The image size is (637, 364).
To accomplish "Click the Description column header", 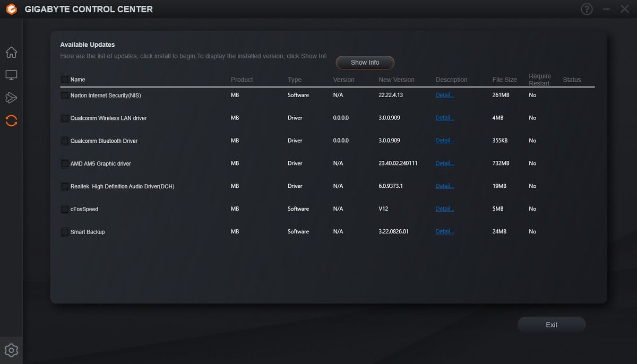I will pyautogui.click(x=451, y=80).
